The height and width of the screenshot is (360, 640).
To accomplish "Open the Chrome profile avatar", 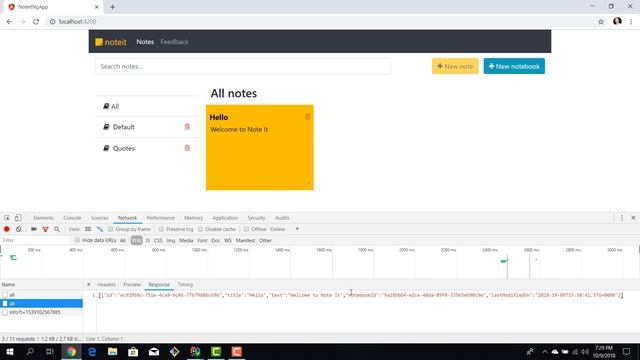I will coord(617,21).
